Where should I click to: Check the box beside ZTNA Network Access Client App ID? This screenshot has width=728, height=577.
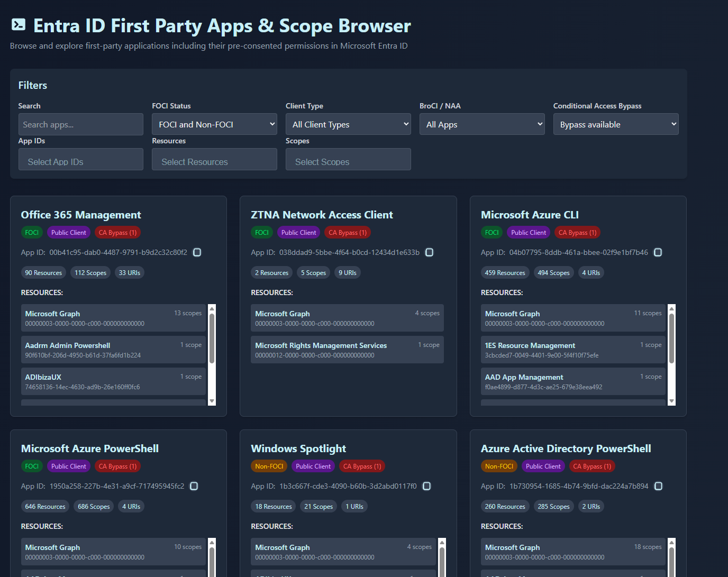(x=430, y=252)
